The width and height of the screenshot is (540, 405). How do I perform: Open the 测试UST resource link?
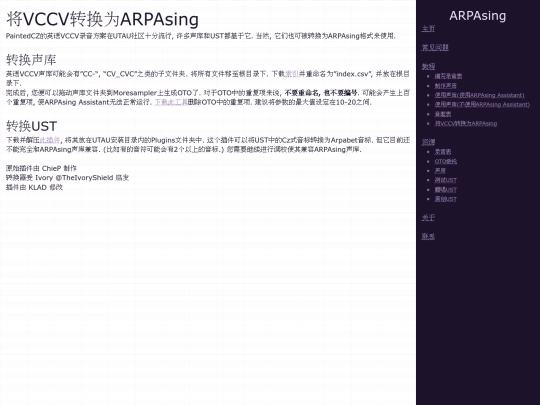coord(445,180)
